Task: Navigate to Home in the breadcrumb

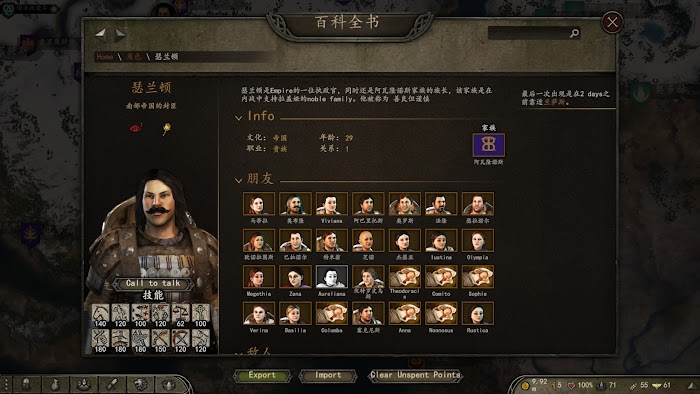Action: [x=104, y=57]
